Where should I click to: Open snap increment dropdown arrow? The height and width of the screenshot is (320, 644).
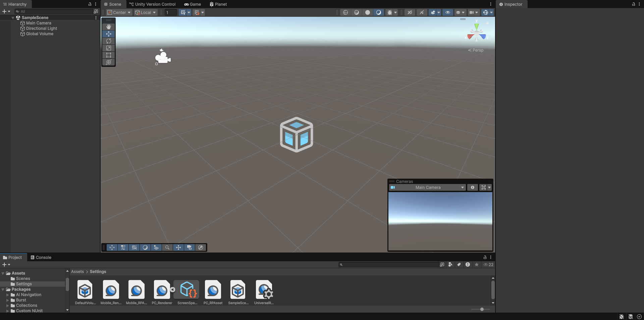tap(203, 12)
